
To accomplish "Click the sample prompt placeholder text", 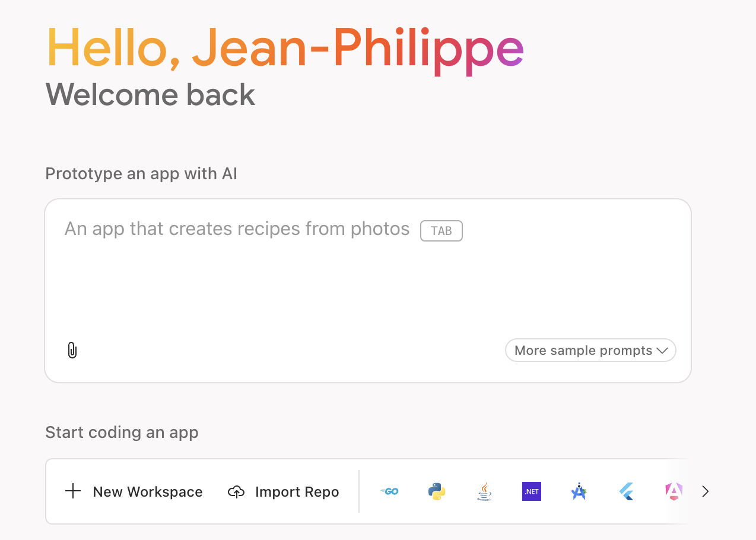I will point(237,229).
